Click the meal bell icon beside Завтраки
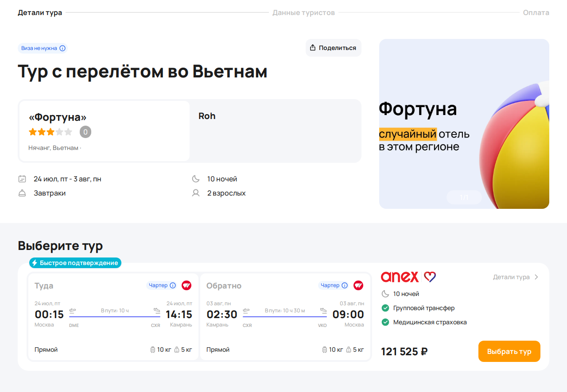Image resolution: width=567 pixels, height=392 pixels. pyautogui.click(x=22, y=193)
